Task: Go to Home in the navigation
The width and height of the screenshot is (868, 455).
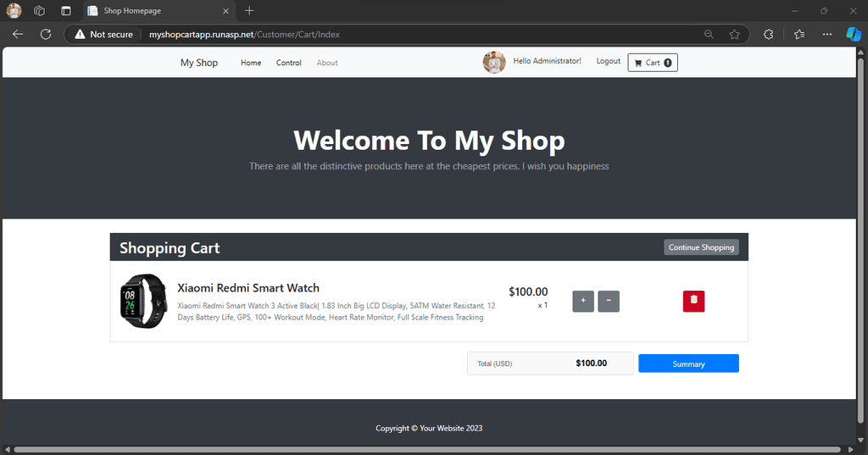Action: pos(251,63)
